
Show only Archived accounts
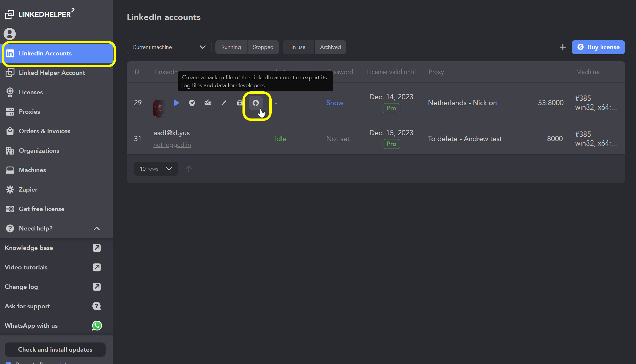click(330, 47)
